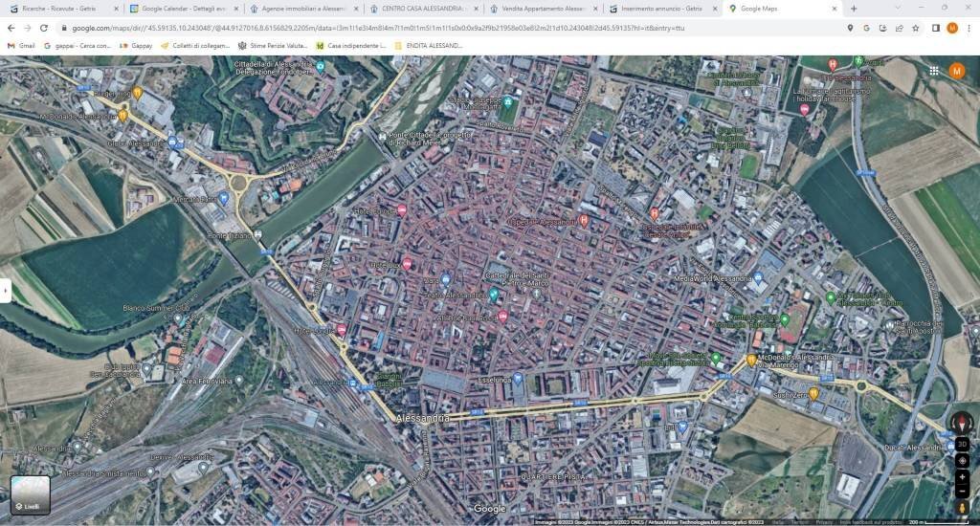The height and width of the screenshot is (526, 980).
Task: Reset map orientation using the compass
Action: pyautogui.click(x=962, y=424)
